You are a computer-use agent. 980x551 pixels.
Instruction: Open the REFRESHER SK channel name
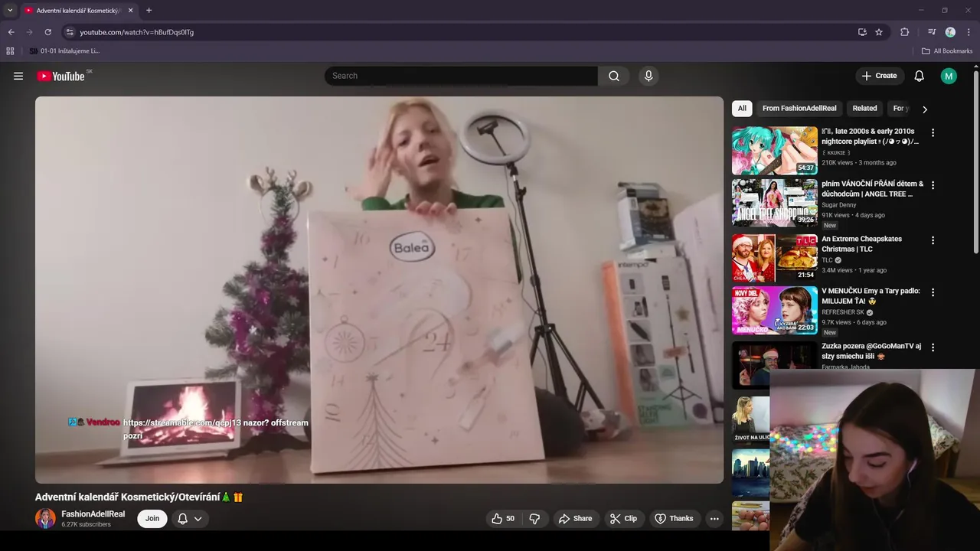(842, 312)
